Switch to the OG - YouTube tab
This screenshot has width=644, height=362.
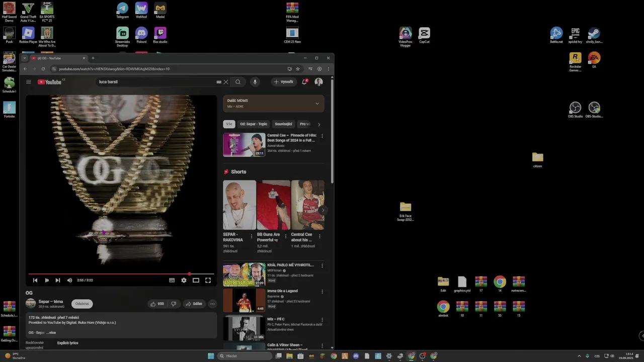[59, 58]
